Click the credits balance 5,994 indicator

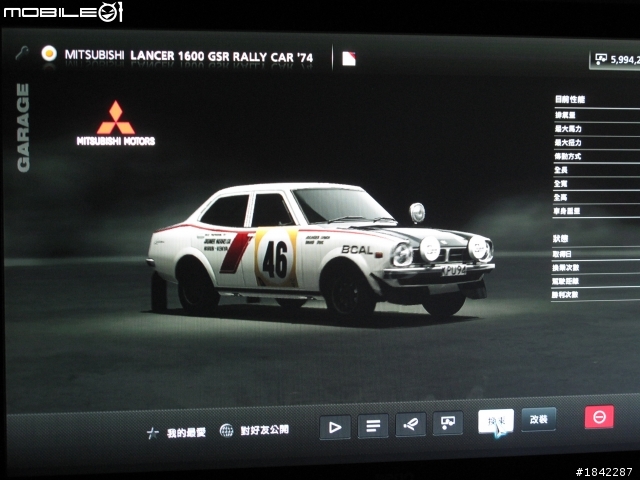point(616,60)
